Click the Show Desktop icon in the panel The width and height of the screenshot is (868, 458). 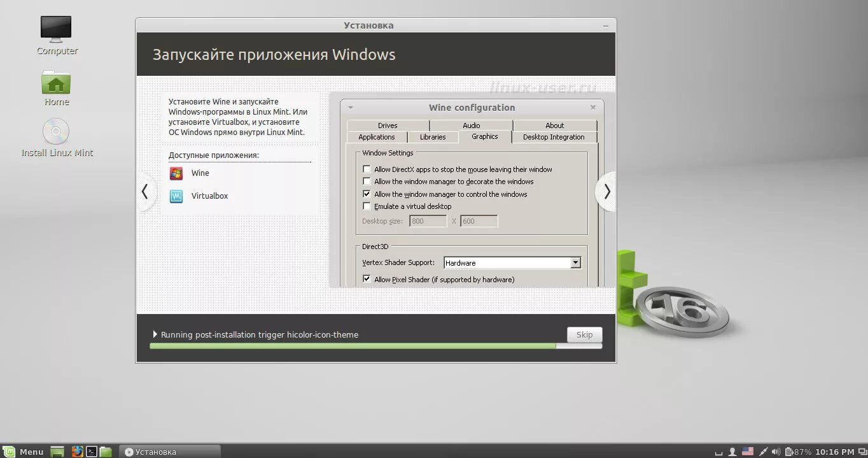pos(57,452)
